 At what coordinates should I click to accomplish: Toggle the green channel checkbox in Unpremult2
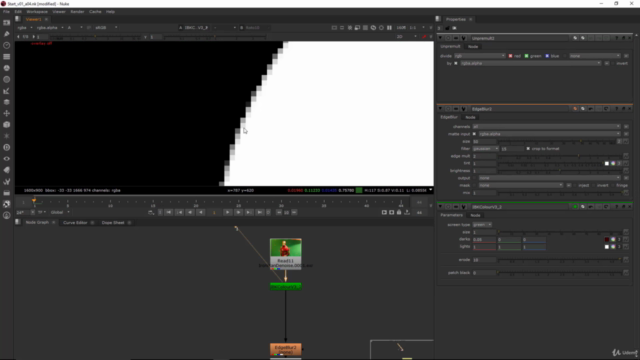tap(527, 56)
